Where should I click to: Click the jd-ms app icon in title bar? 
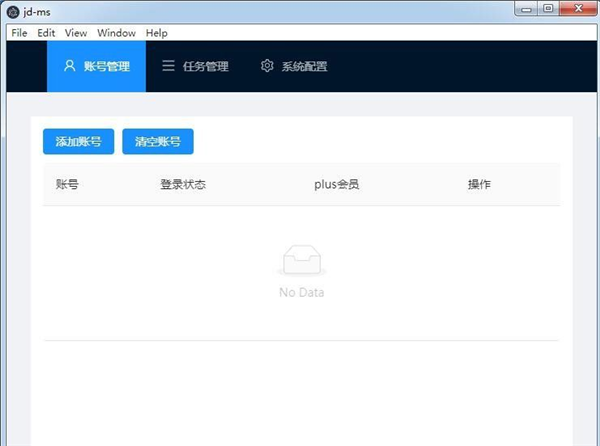click(13, 12)
